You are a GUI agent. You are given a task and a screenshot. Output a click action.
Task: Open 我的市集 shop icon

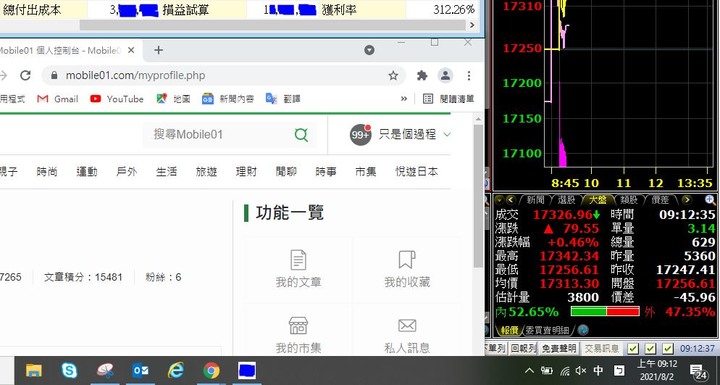[298, 326]
